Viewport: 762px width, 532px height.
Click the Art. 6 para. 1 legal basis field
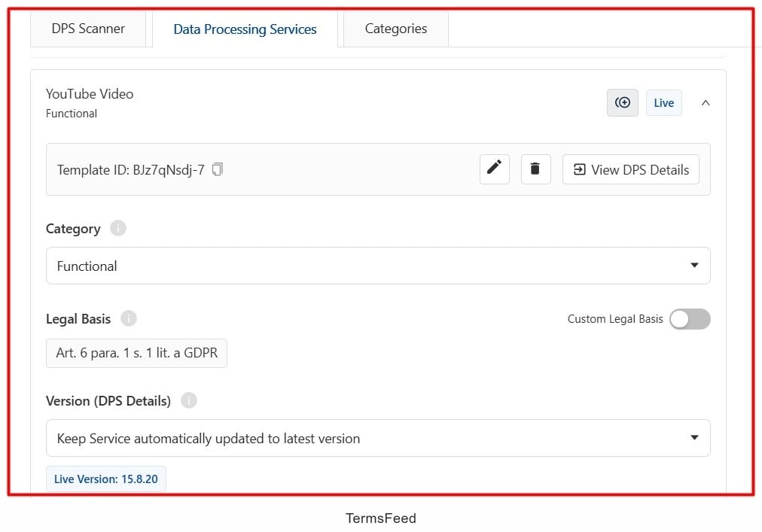136,353
